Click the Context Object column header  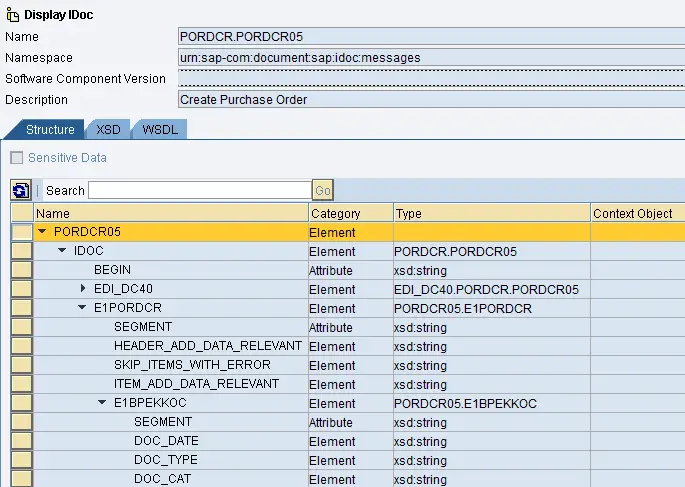tap(638, 213)
